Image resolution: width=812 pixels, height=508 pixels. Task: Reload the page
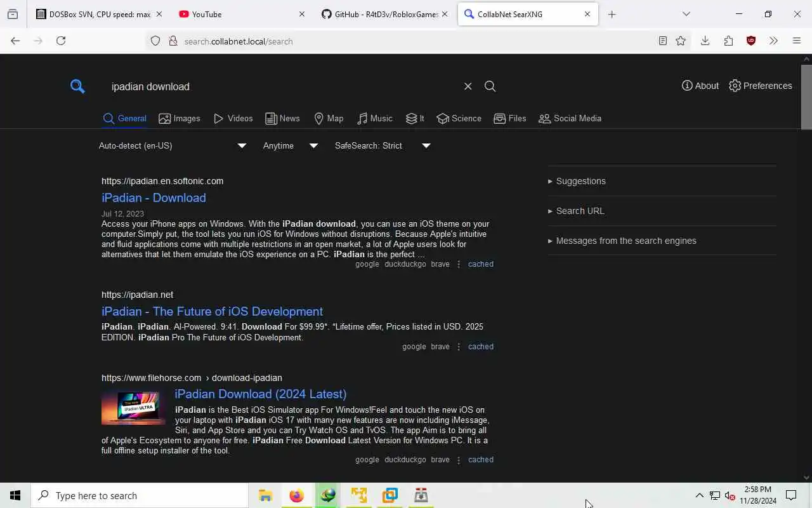[x=61, y=41]
